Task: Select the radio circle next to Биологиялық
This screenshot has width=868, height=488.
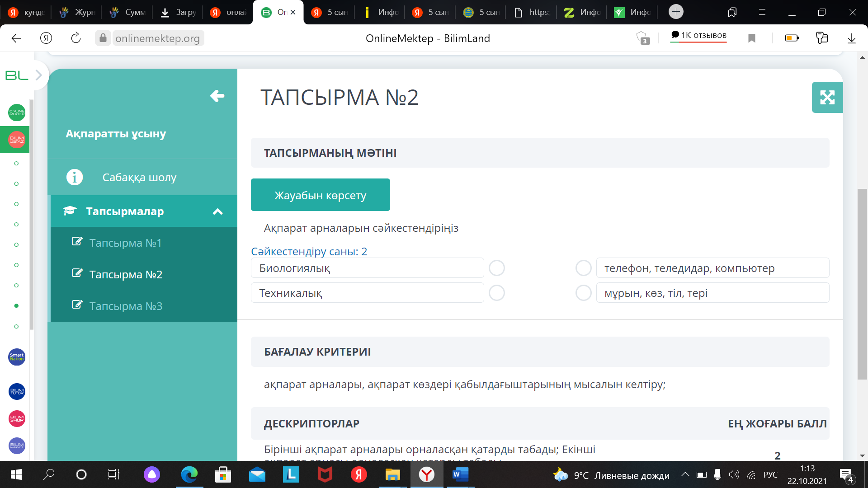Action: tap(496, 268)
